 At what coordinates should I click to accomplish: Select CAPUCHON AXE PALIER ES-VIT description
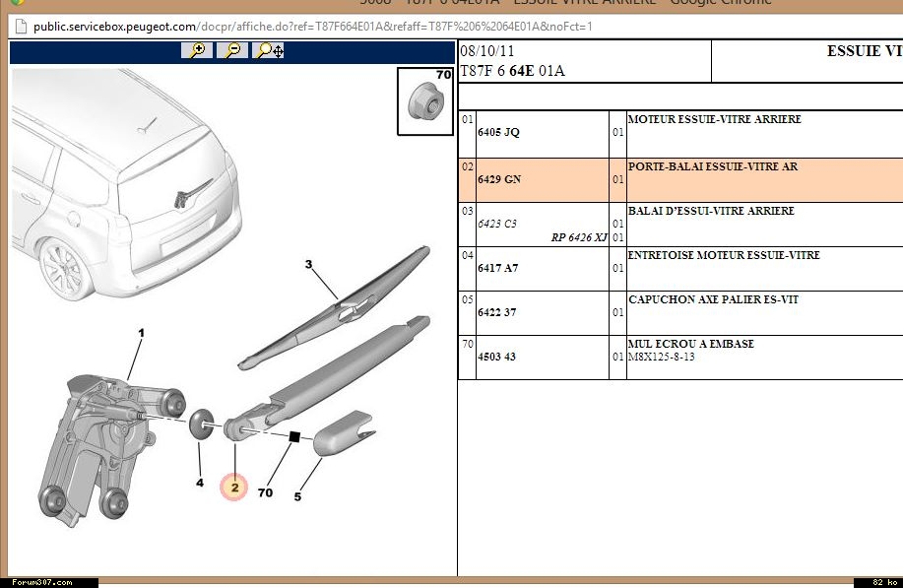click(x=714, y=299)
